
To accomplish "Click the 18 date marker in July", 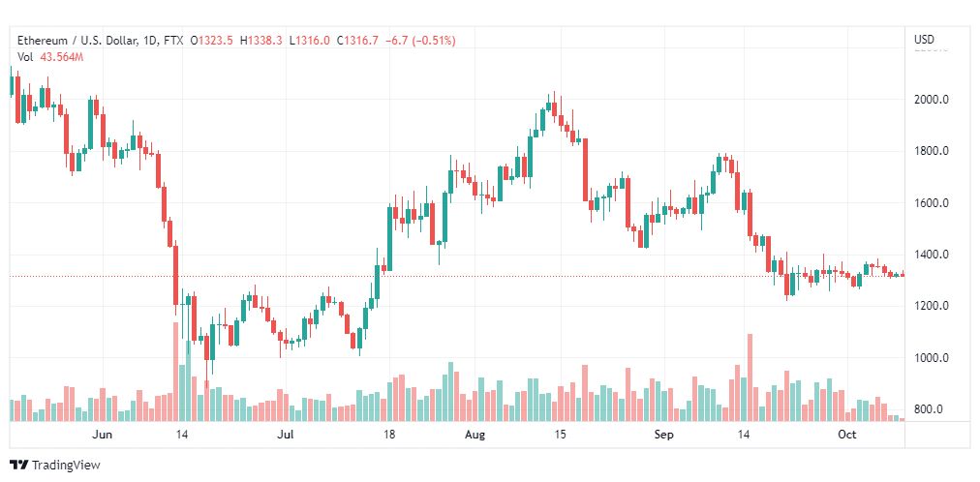I will click(x=389, y=435).
